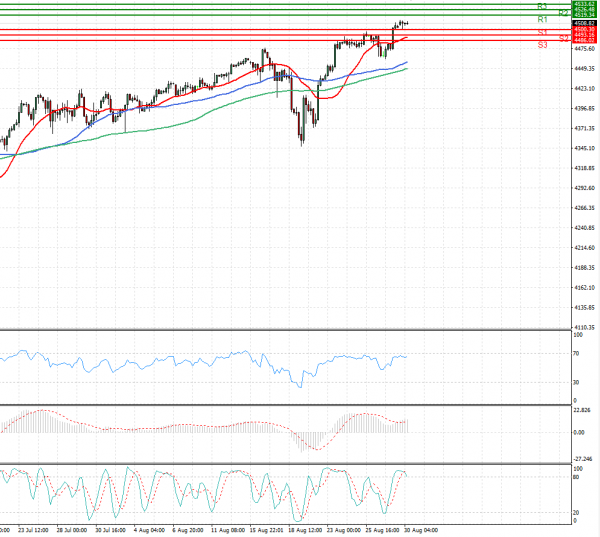Click the green resistance price 4519.34
Viewport: 600px width, 537px height.
[584, 15]
